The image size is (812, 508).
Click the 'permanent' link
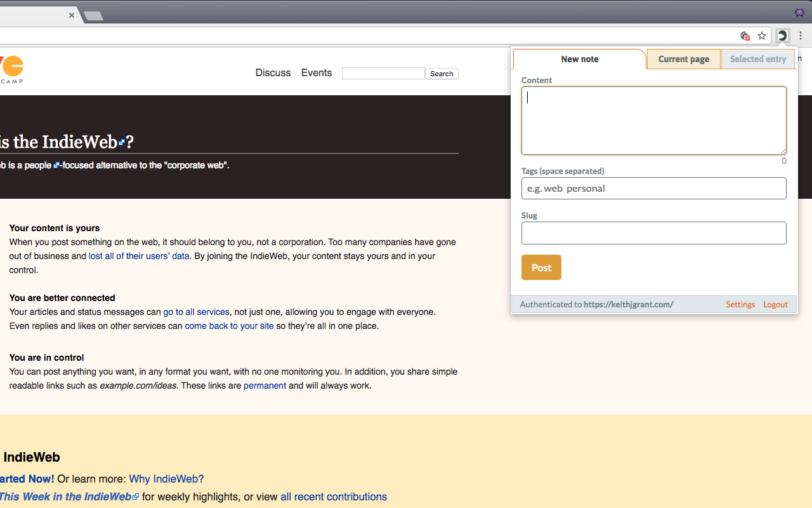tap(265, 385)
